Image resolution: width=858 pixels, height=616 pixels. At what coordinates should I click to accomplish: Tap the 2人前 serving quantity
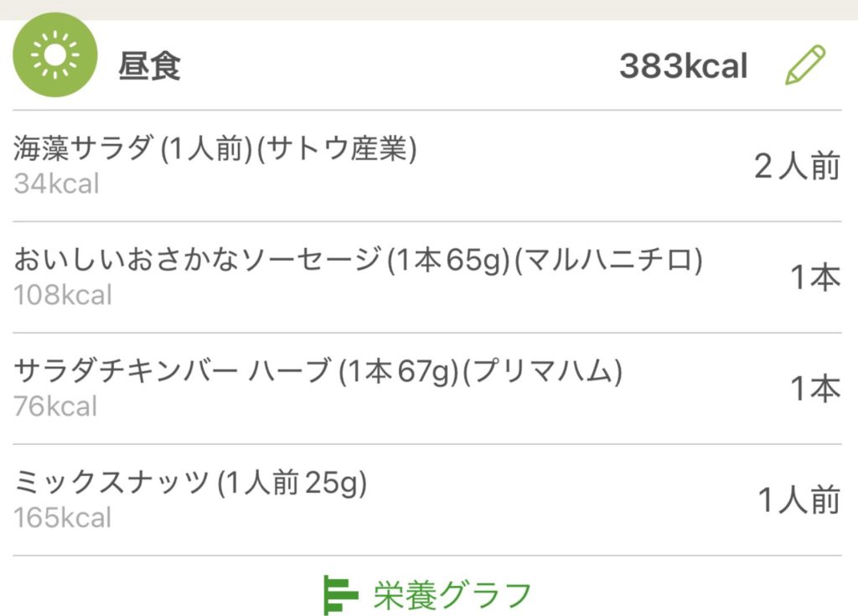pyautogui.click(x=796, y=167)
